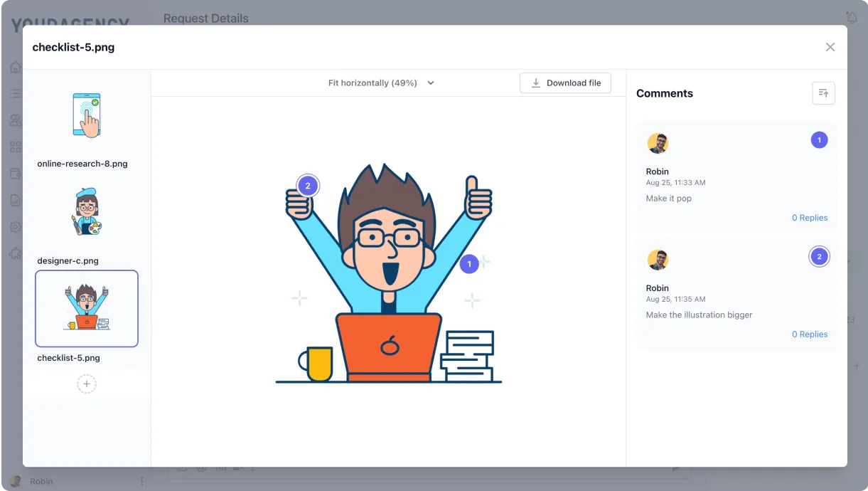The width and height of the screenshot is (868, 491).
Task: Open the comment sorting icon in Comments panel
Action: pyautogui.click(x=823, y=93)
